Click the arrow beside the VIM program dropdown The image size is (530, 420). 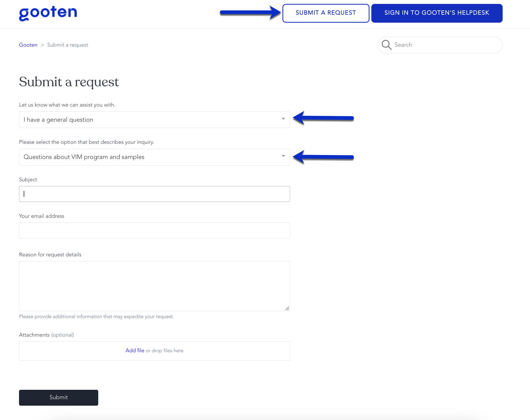coord(323,157)
